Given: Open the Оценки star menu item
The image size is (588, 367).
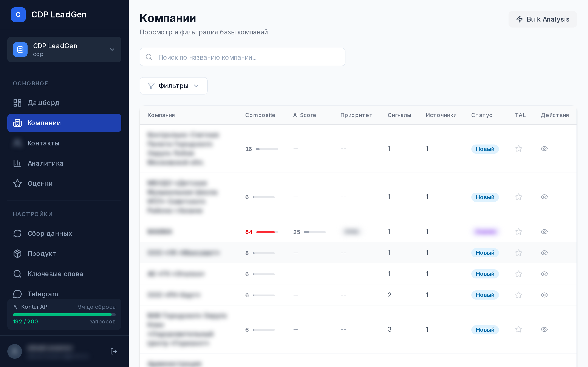Looking at the screenshot, I should tap(40, 183).
